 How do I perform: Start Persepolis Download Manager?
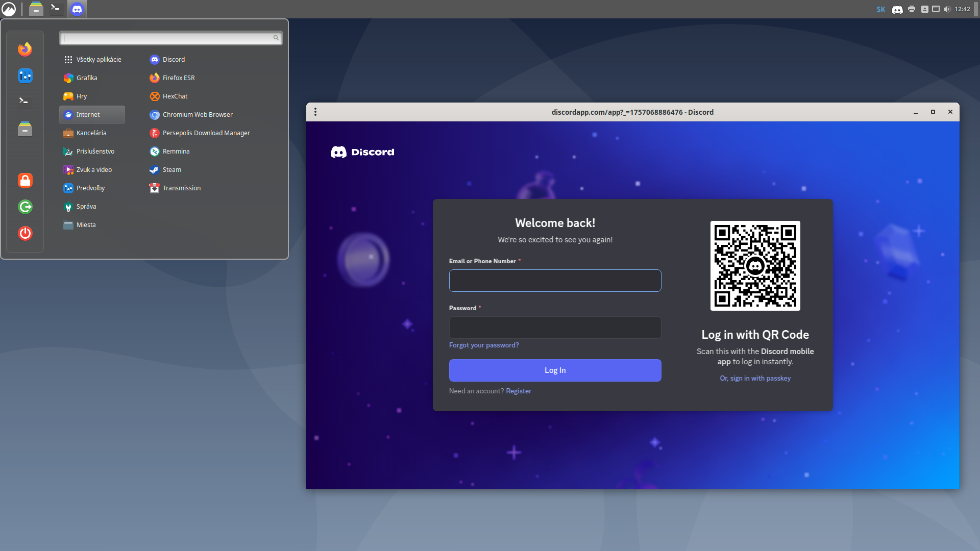[200, 133]
